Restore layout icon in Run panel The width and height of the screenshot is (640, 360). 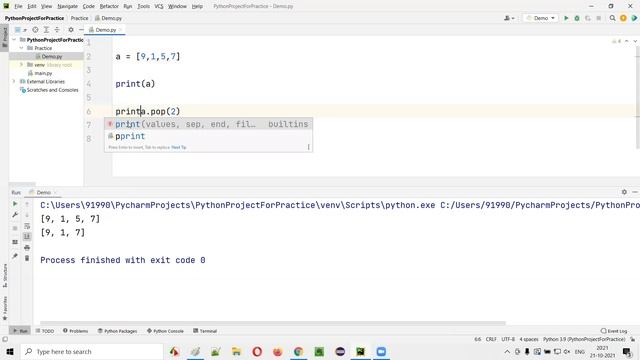[x=15, y=242]
